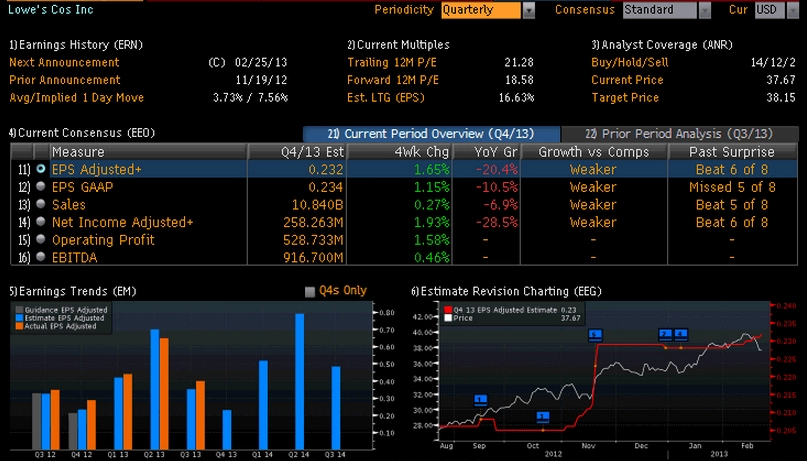Select the Operating Profit measure name

pyautogui.click(x=103, y=240)
